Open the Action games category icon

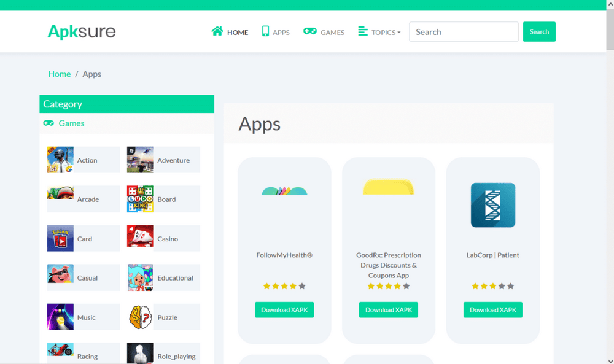(60, 160)
